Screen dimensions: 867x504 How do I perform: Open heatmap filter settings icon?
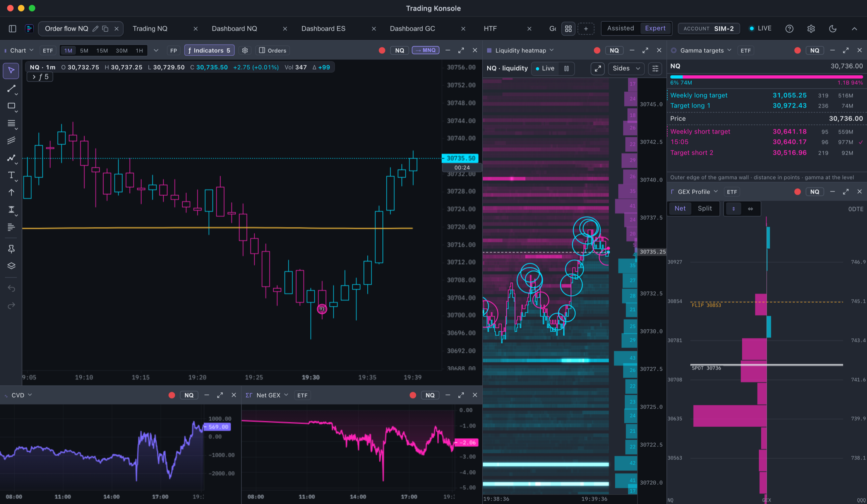tap(655, 68)
